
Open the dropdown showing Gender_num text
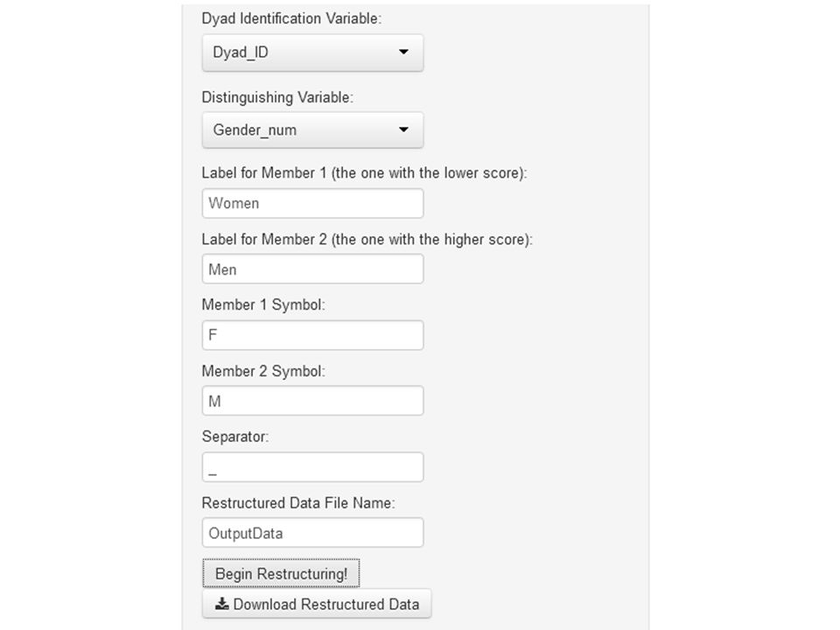[x=313, y=130]
